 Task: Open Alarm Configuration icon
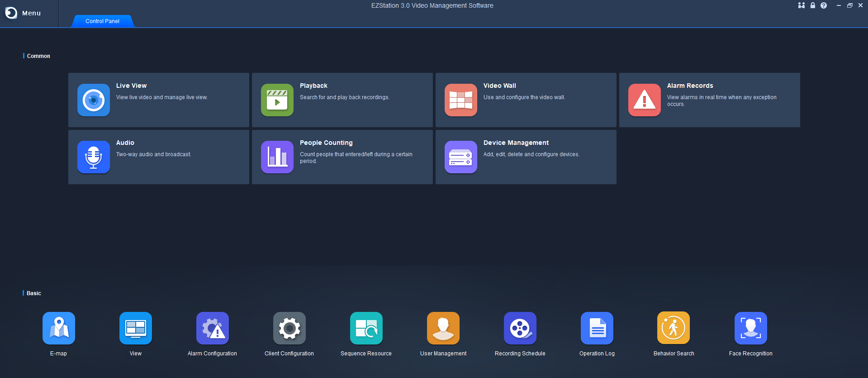tap(213, 328)
